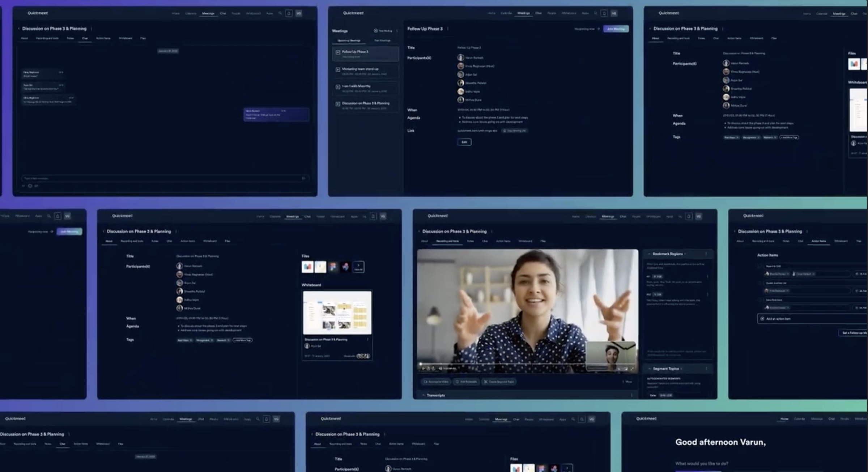Click the recording video's progress bar
The image size is (868, 472).
tap(527, 363)
